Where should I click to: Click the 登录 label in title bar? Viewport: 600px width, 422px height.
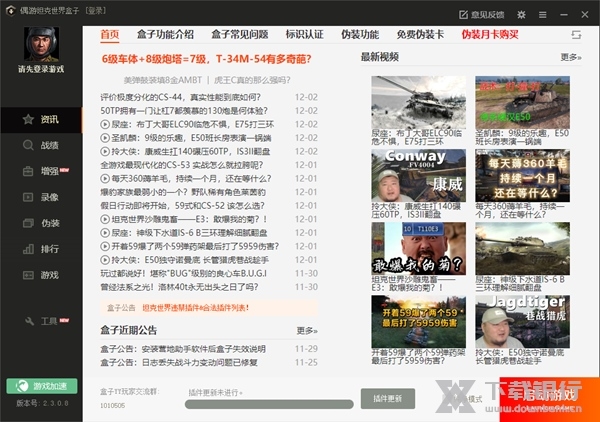click(x=96, y=11)
